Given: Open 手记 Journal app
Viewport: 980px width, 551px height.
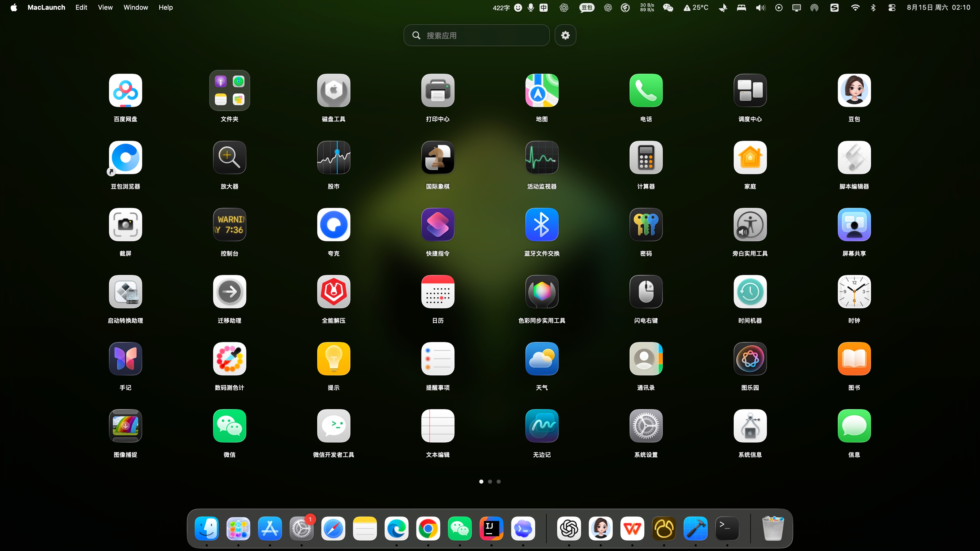Looking at the screenshot, I should click(x=125, y=359).
